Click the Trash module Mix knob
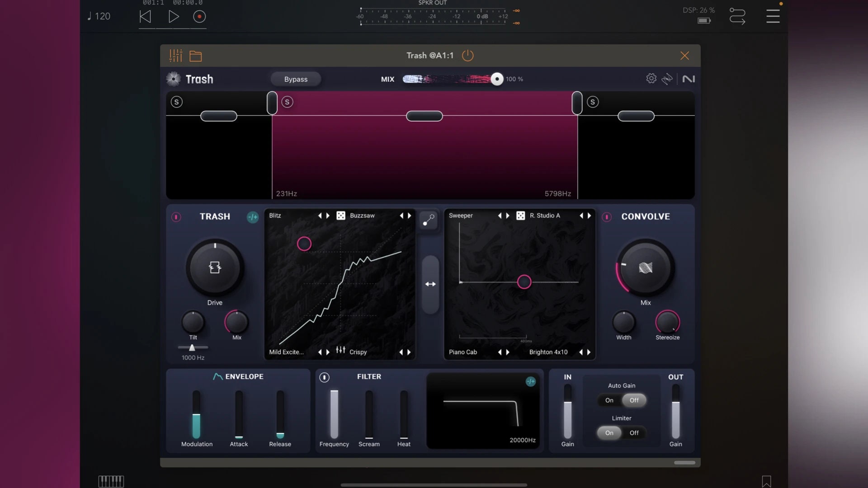 pos(237,322)
